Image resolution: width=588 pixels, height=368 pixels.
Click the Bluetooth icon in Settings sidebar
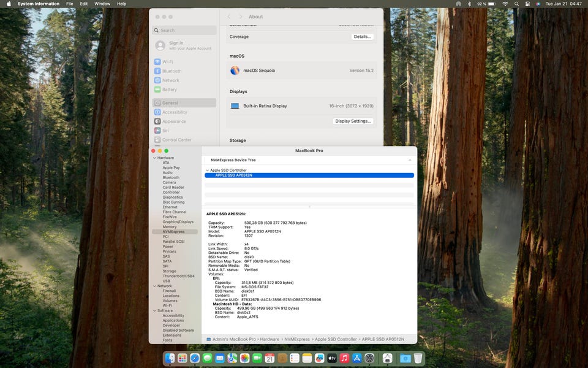point(157,71)
